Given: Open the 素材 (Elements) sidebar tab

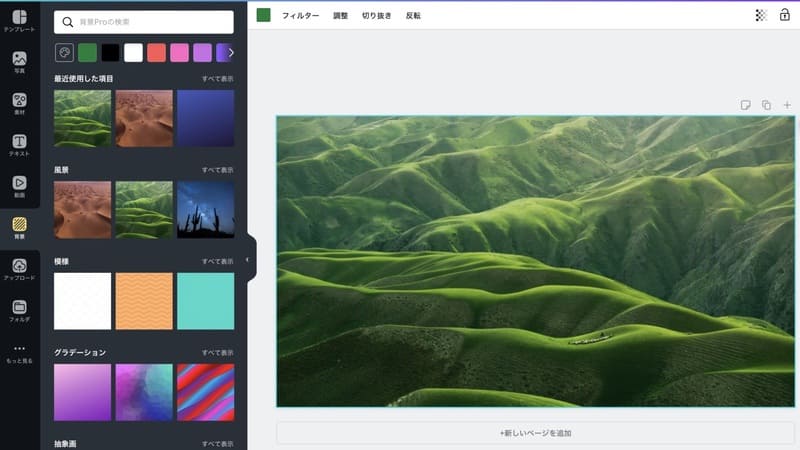Looking at the screenshot, I should point(19,104).
